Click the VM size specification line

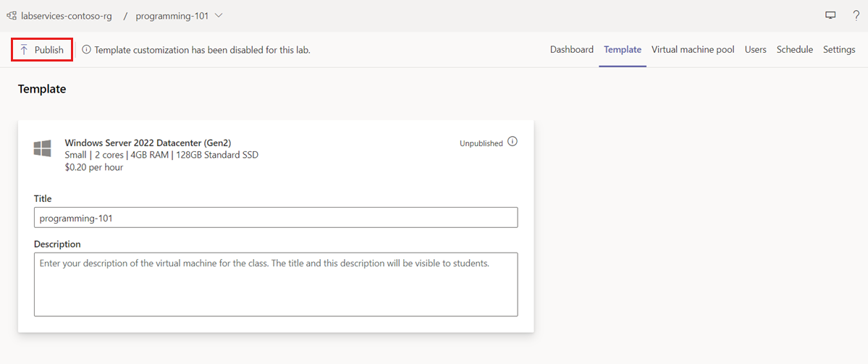(x=161, y=155)
